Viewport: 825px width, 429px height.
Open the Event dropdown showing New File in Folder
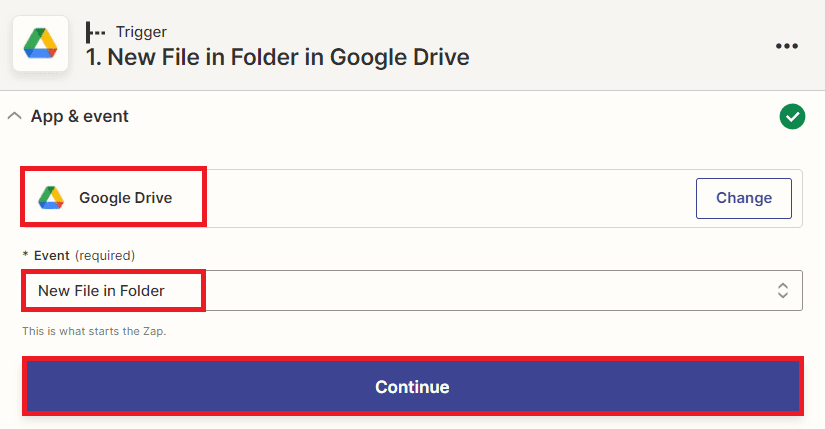412,291
